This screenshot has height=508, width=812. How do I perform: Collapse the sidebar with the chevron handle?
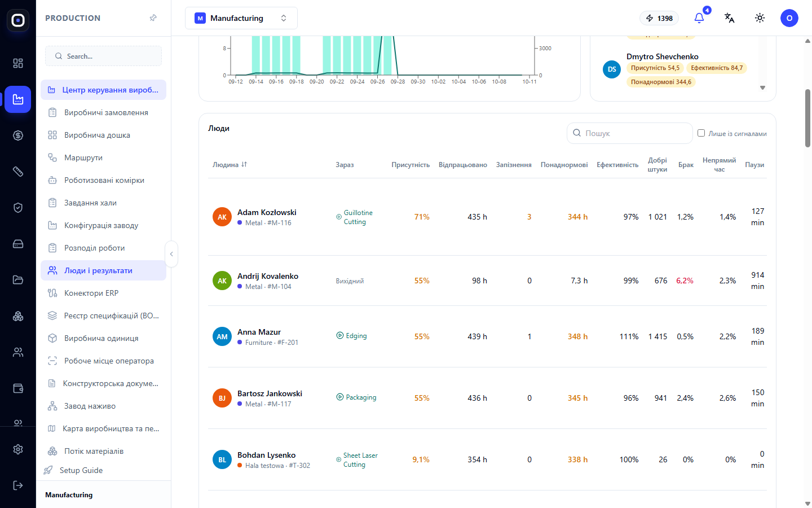click(171, 254)
